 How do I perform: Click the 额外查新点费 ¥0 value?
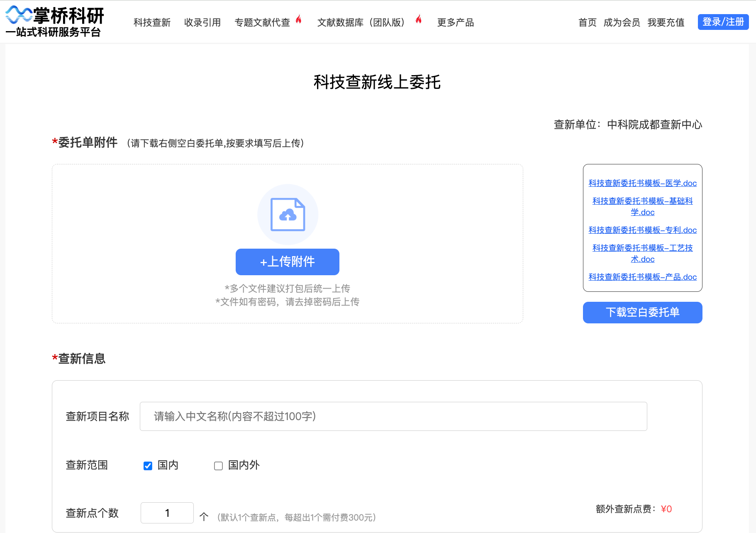coord(666,509)
